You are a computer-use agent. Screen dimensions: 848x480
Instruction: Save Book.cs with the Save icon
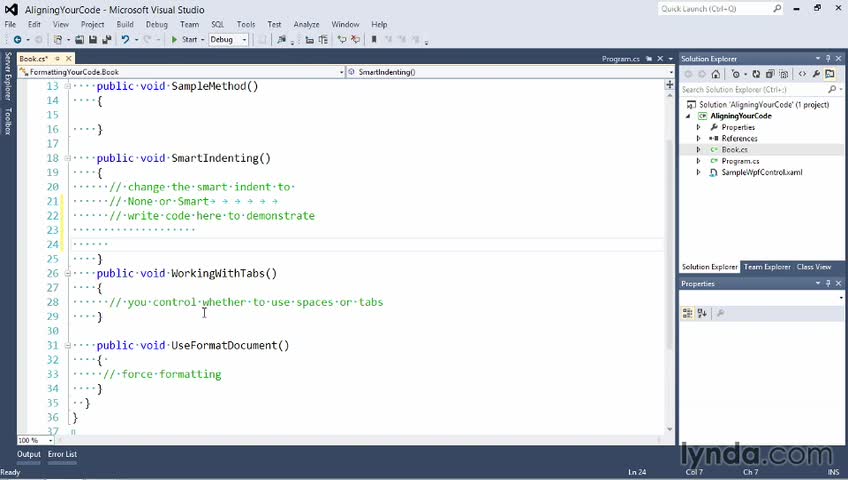tap(93, 39)
